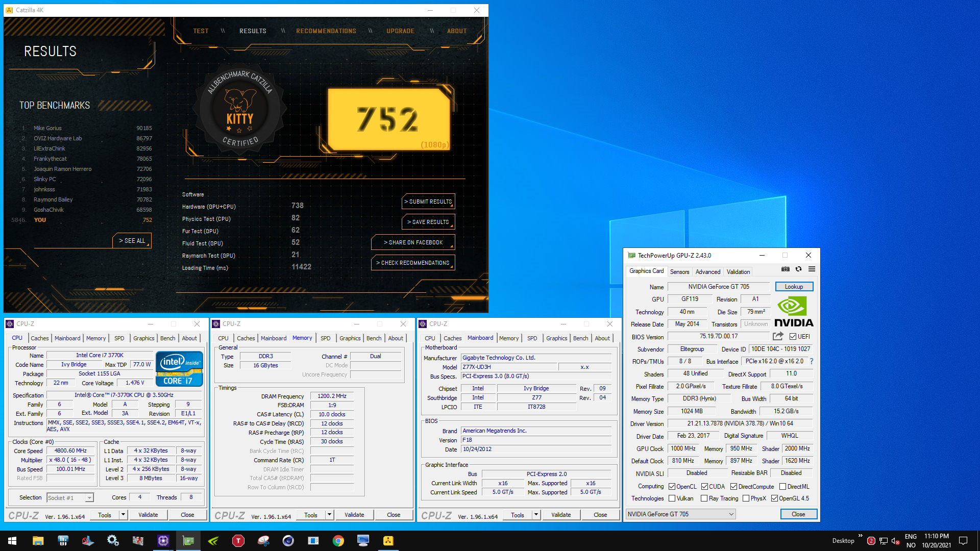Viewport: 980px width, 551px height.
Task: Click the Close button at GPU-Z bottom
Action: pos(798,514)
